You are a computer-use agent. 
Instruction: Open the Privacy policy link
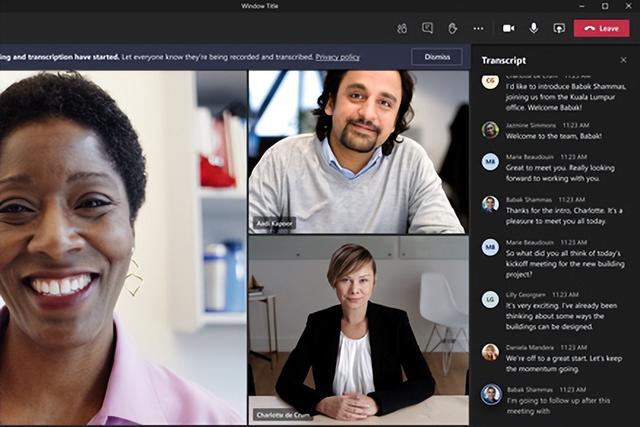(x=338, y=57)
